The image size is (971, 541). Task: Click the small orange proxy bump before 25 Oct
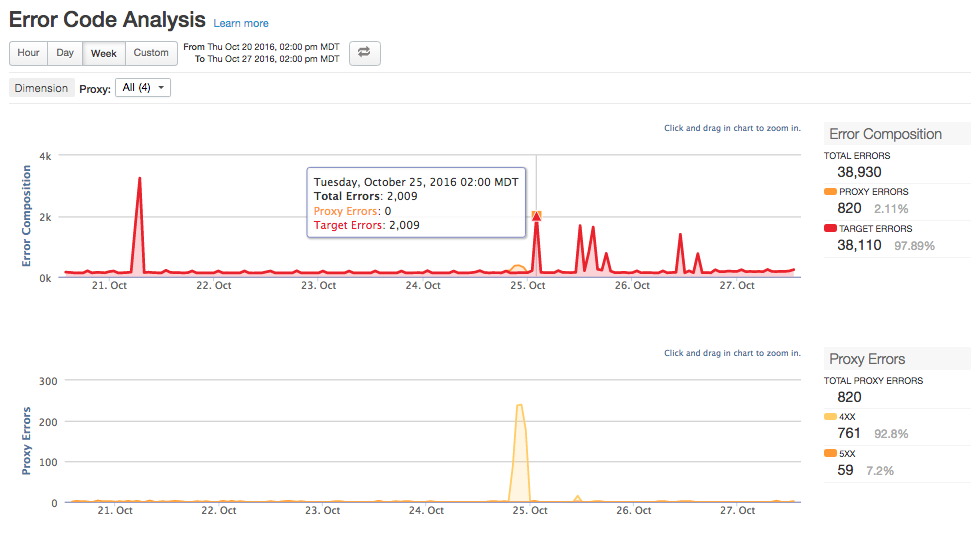517,267
